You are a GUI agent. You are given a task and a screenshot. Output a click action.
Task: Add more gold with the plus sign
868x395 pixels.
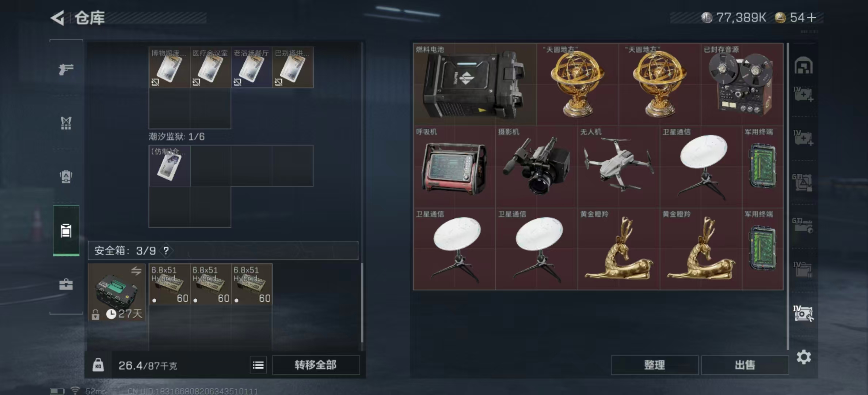pyautogui.click(x=811, y=18)
